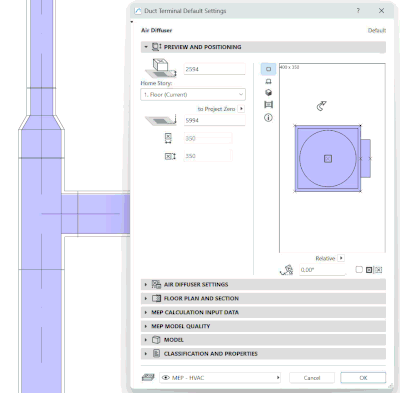Screen dimensions: 400x393
Task: Toggle MEP - HVAC layer eye visibility
Action: pos(166,378)
